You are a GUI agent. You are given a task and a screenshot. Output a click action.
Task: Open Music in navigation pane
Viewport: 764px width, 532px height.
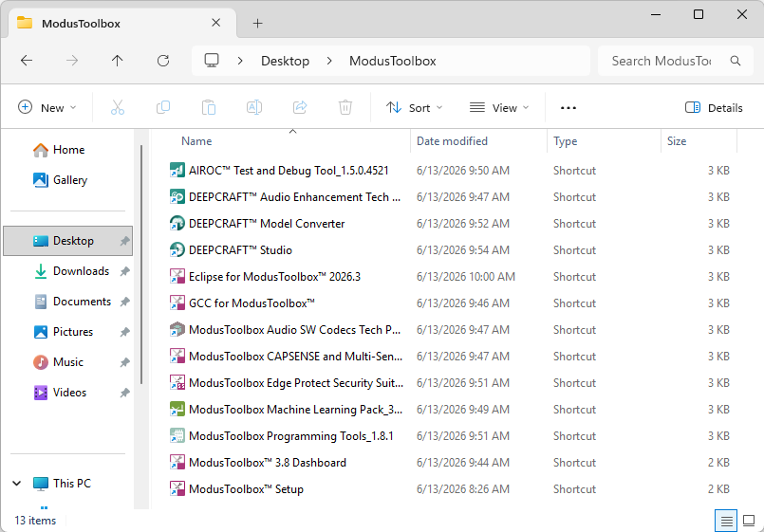(x=59, y=362)
